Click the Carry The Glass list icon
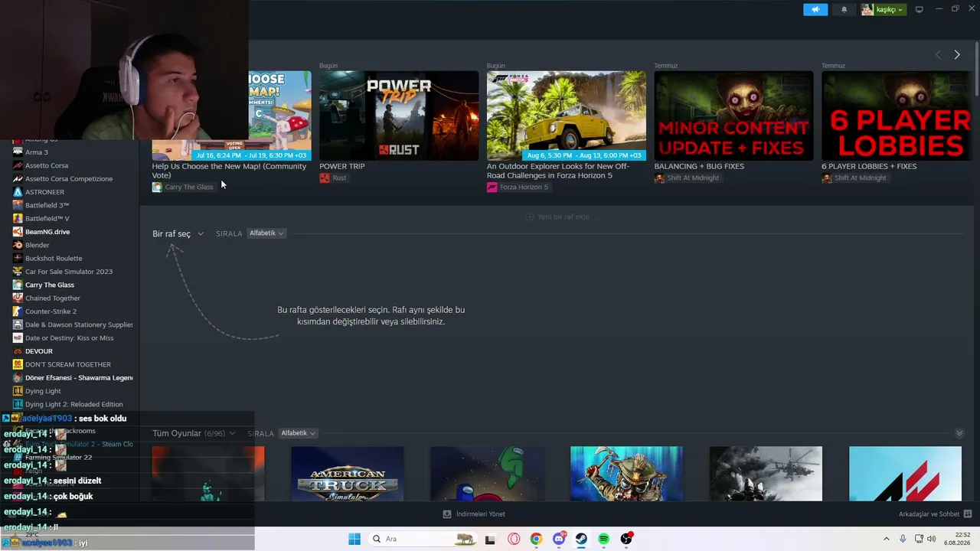The image size is (980, 551). [18, 285]
